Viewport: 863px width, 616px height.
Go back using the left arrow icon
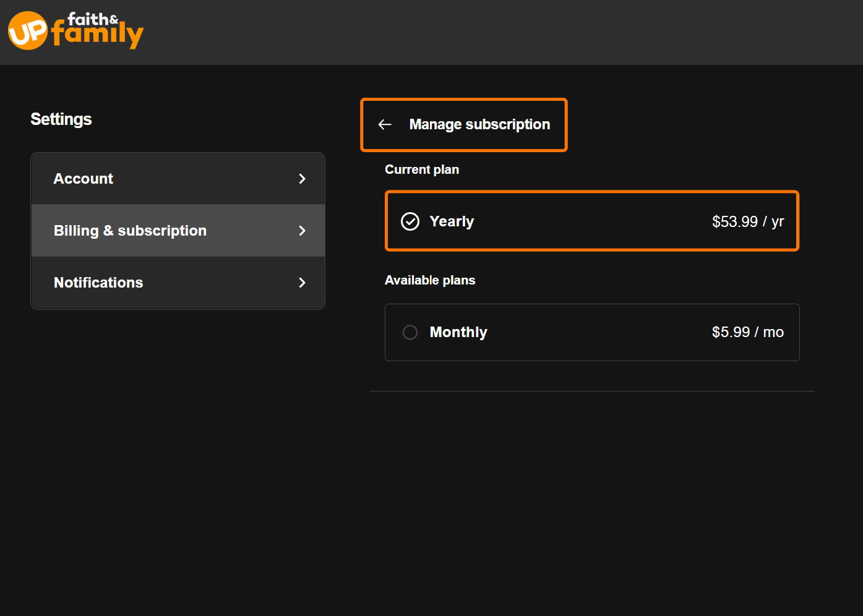(x=385, y=125)
